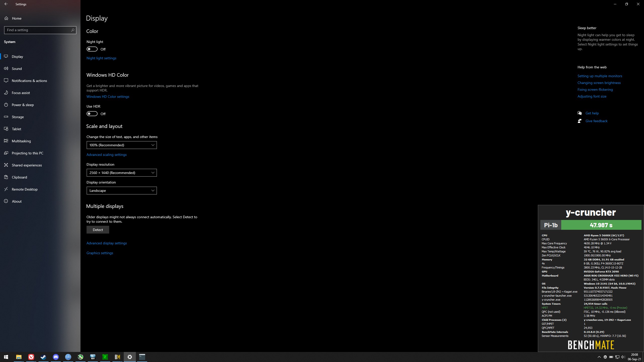Show hidden tray icons
Viewport: 644px width, 362px height.
pyautogui.click(x=599, y=357)
